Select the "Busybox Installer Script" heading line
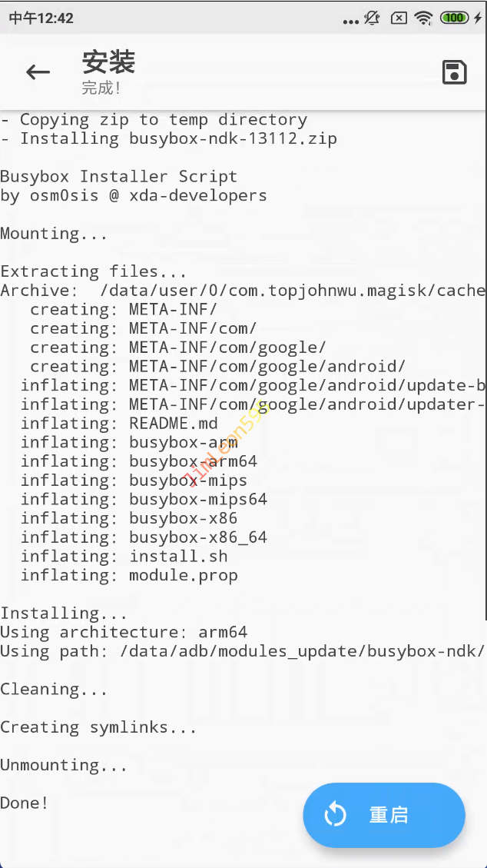 118,177
